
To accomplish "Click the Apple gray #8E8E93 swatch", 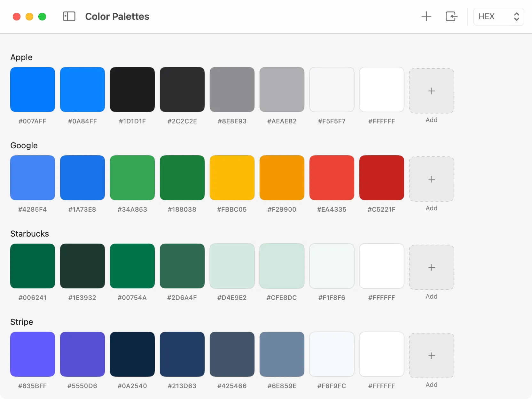I will coord(232,90).
